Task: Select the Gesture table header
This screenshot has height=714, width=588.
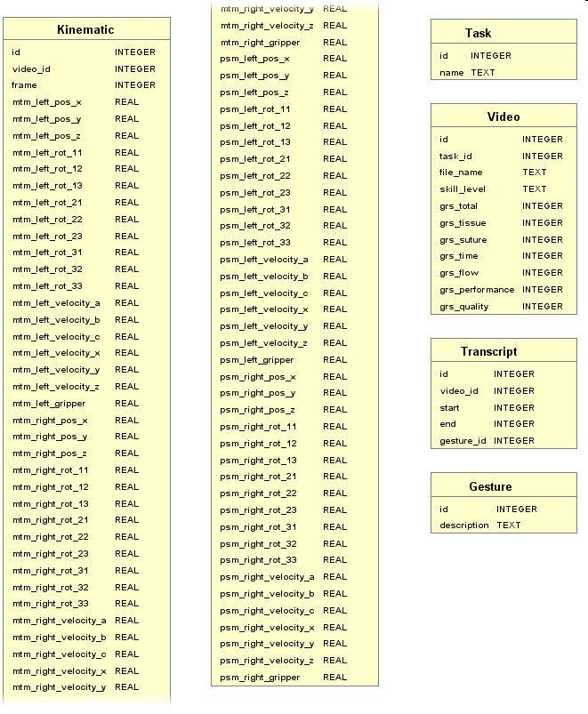Action: point(503,485)
